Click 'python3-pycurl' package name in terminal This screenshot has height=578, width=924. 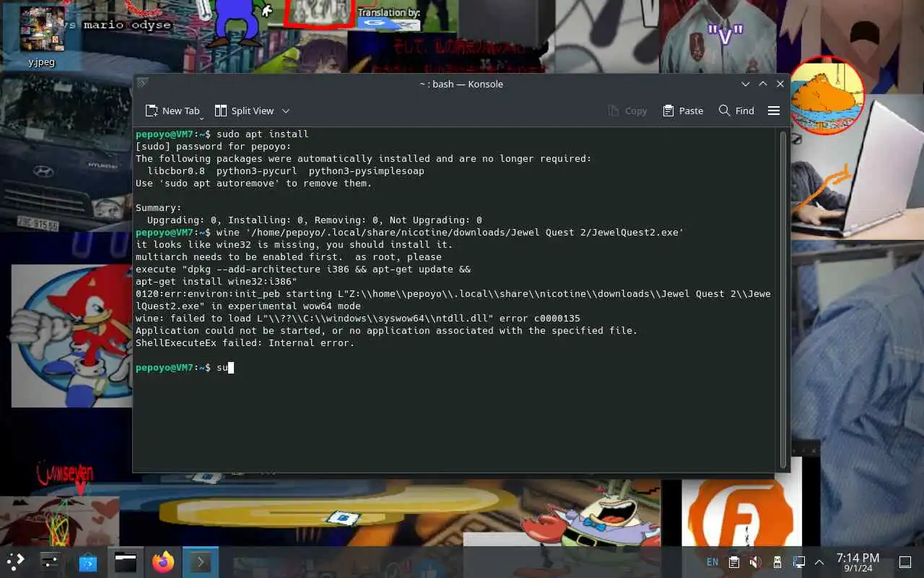coord(257,171)
